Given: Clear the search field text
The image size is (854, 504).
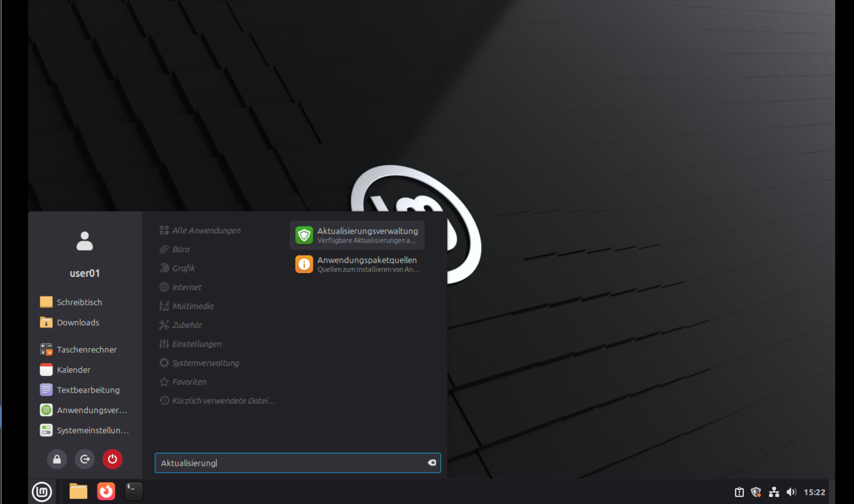Looking at the screenshot, I should click(432, 463).
